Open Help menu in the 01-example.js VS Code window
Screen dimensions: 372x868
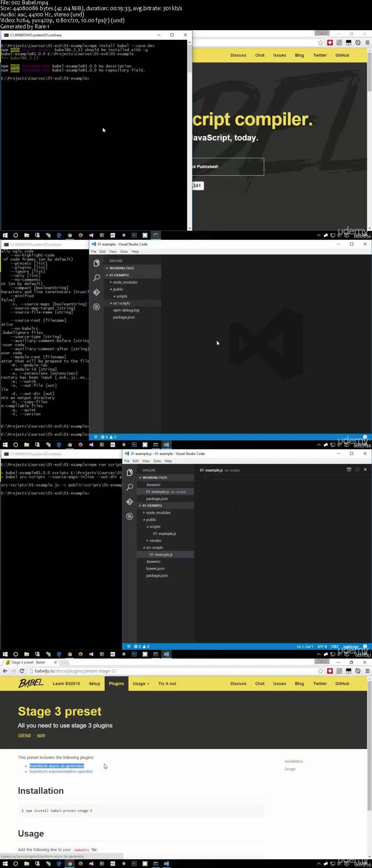(168, 461)
